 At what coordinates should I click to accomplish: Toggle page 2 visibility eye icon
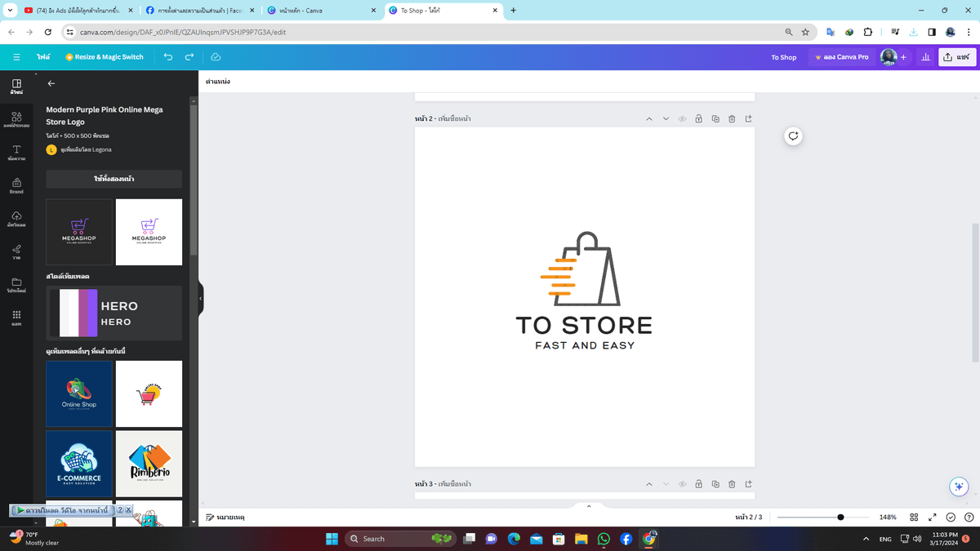(x=682, y=119)
